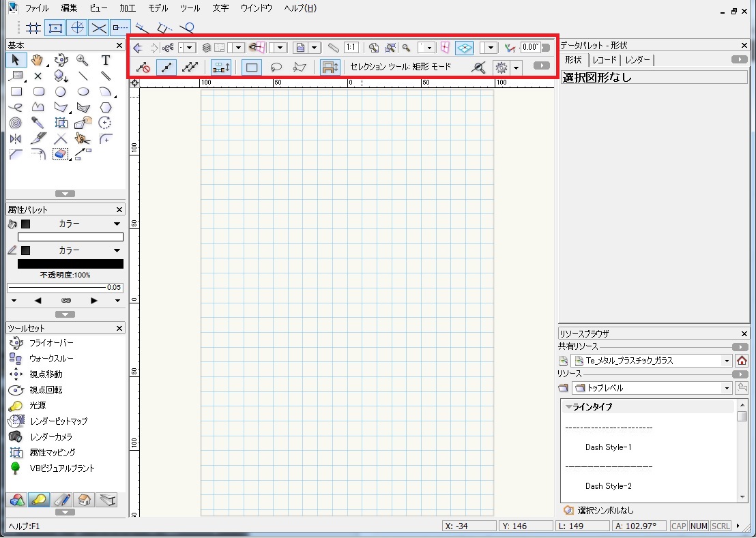Select the Arc tool
Image resolution: width=756 pixels, height=538 pixels.
(106, 91)
